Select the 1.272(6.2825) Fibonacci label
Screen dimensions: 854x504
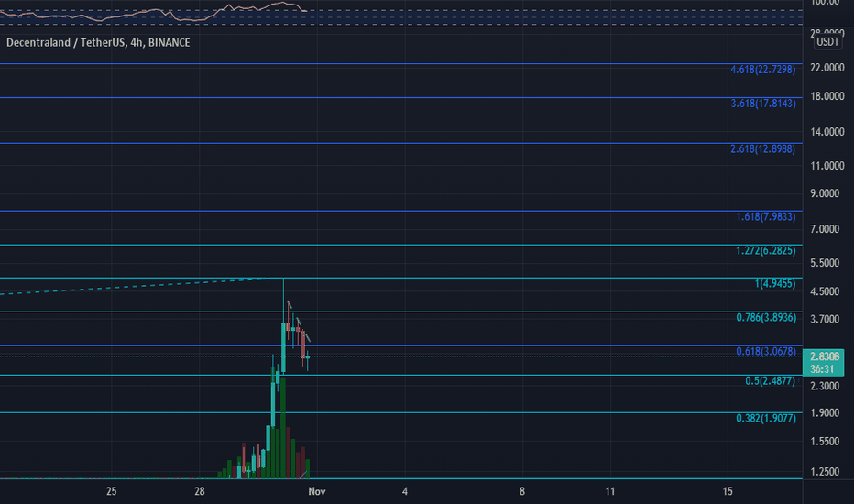pos(766,251)
